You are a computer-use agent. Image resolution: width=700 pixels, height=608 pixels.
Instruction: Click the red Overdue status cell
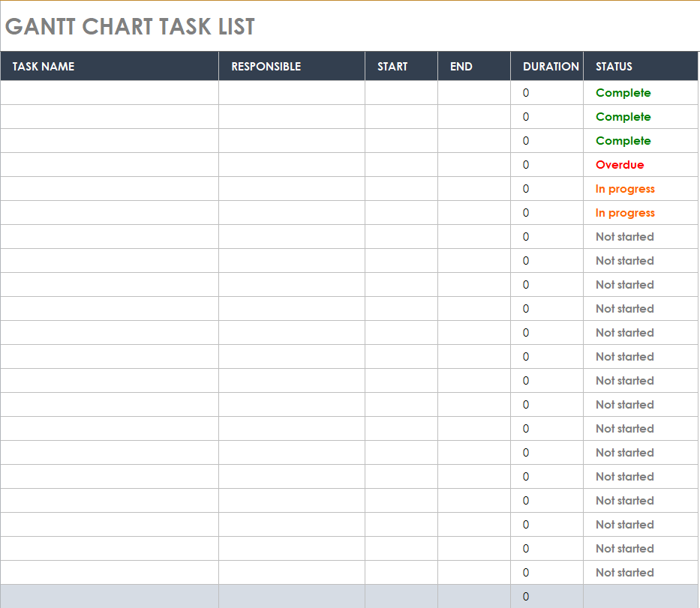click(x=641, y=165)
